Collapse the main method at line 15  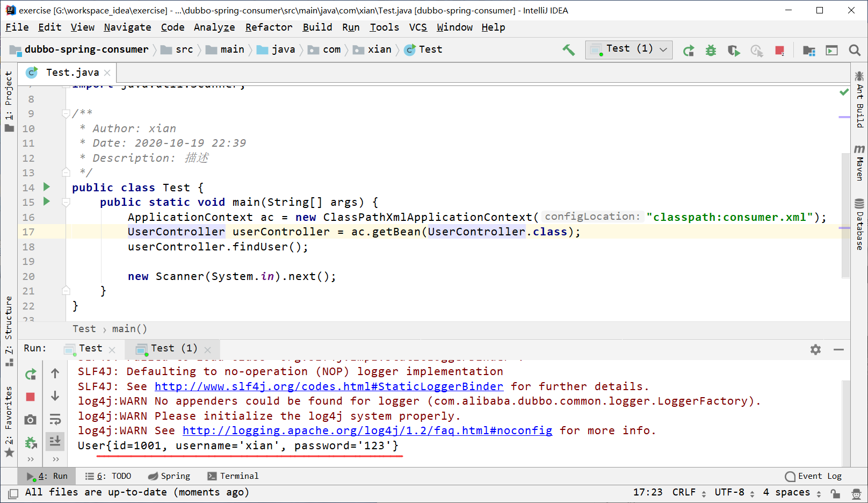point(66,202)
